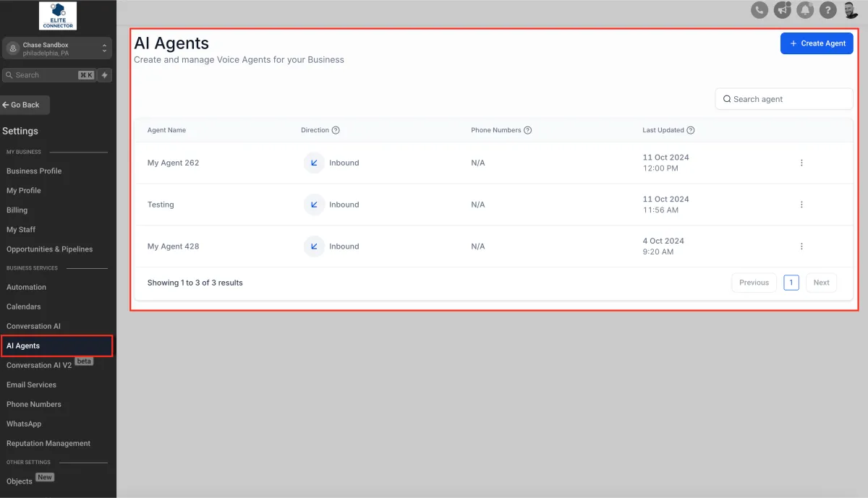Click the help question mark icon

click(x=828, y=10)
